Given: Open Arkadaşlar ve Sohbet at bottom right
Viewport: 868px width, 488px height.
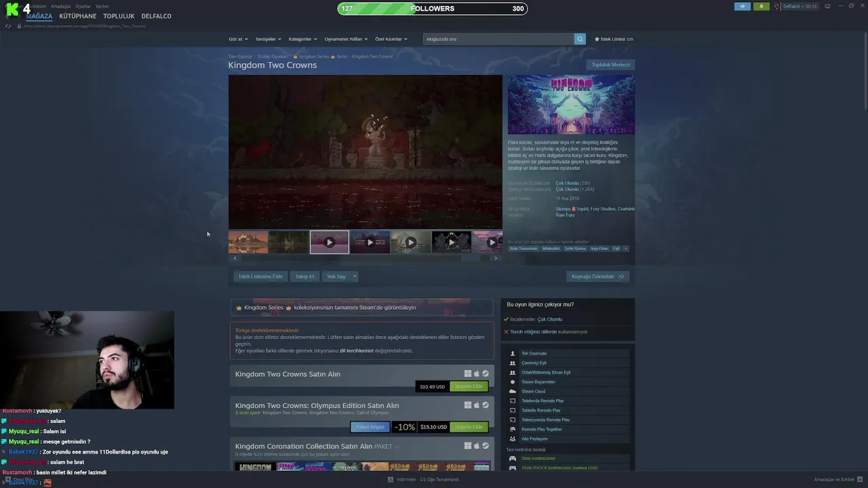Looking at the screenshot, I should [x=837, y=479].
